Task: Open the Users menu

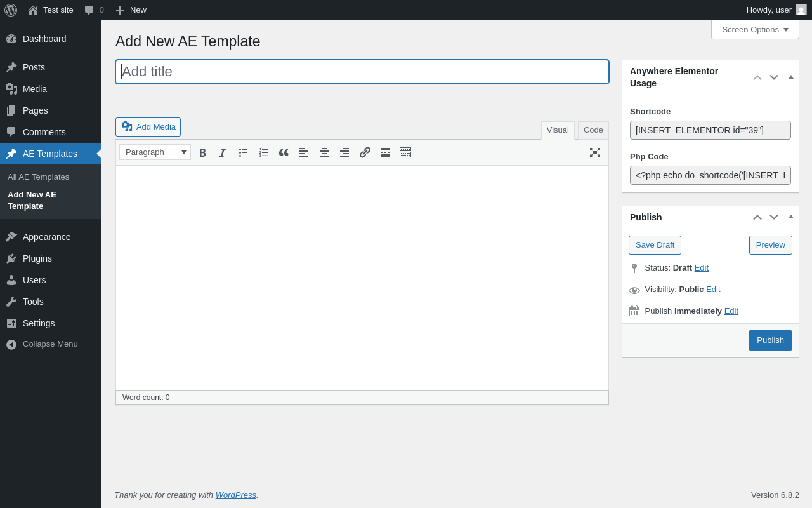Action: pos(51,280)
